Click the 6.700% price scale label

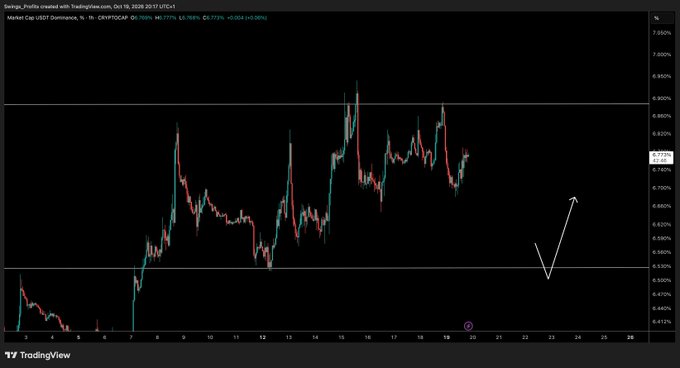coord(662,188)
